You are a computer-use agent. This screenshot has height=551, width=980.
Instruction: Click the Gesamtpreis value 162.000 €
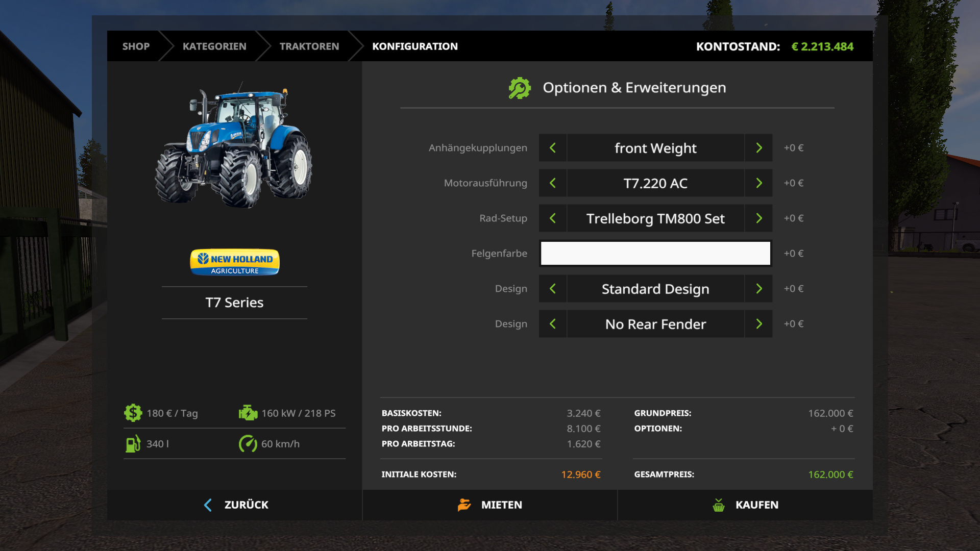tap(830, 474)
